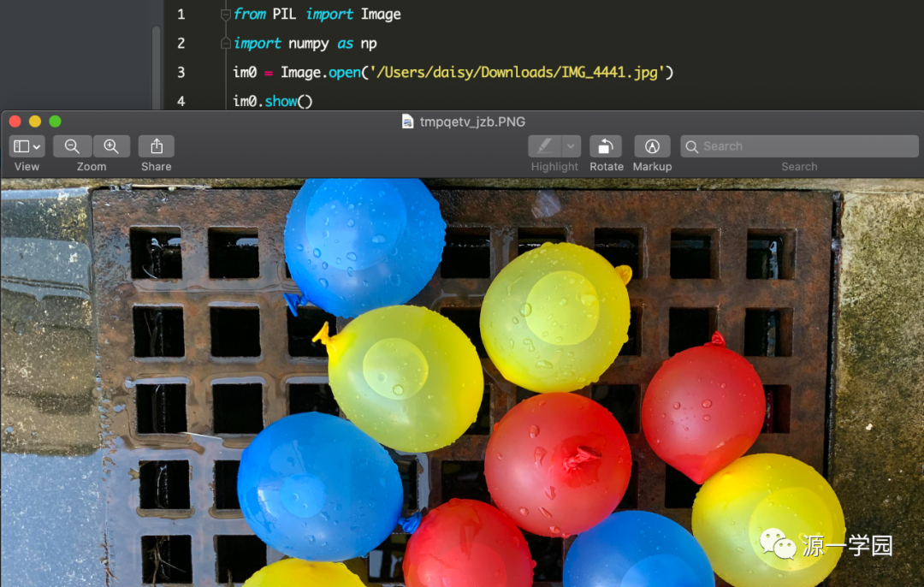Zoom out using the magnifier minus icon

[72, 146]
